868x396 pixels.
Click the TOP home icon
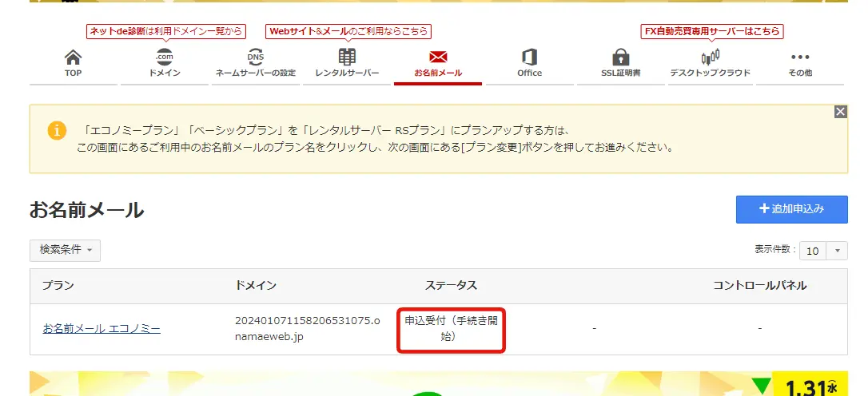pos(73,57)
